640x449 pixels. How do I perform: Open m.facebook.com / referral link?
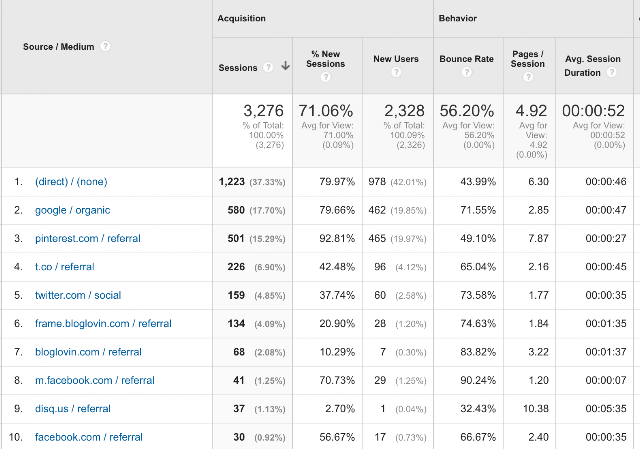click(x=95, y=380)
